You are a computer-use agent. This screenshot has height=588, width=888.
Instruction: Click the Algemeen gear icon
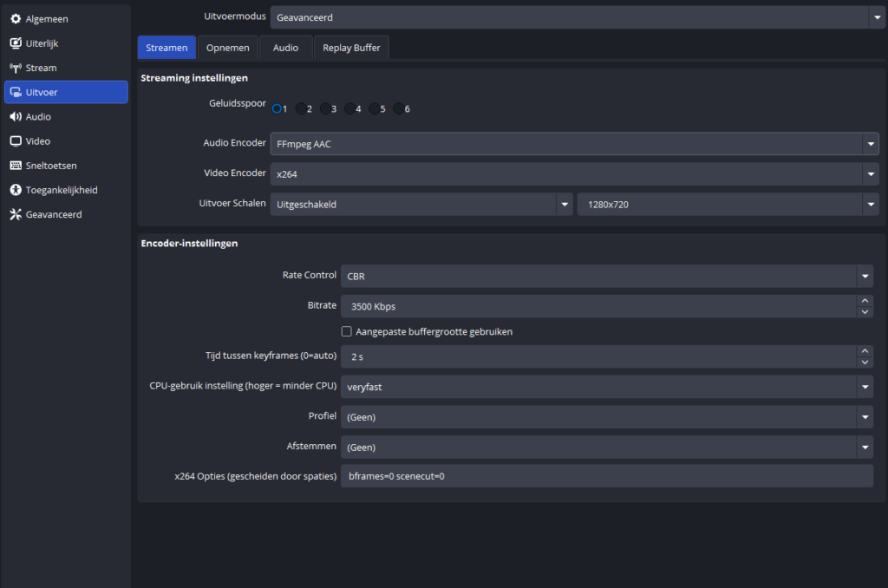[16, 19]
